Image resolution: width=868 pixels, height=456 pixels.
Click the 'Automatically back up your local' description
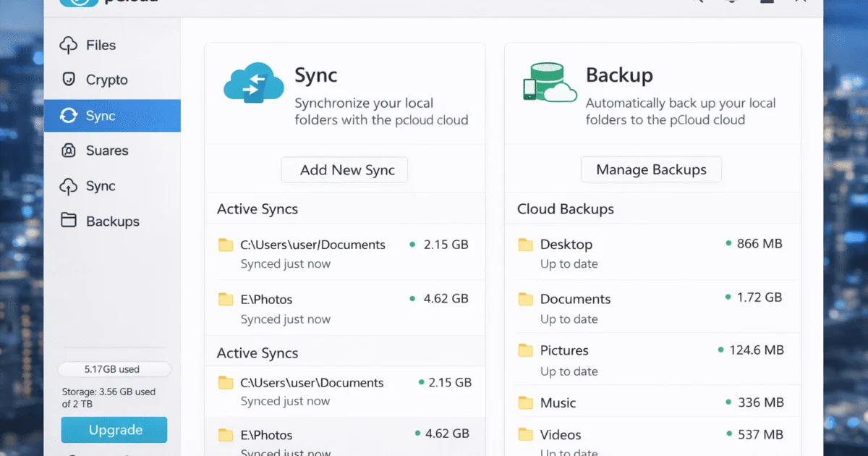click(x=681, y=111)
